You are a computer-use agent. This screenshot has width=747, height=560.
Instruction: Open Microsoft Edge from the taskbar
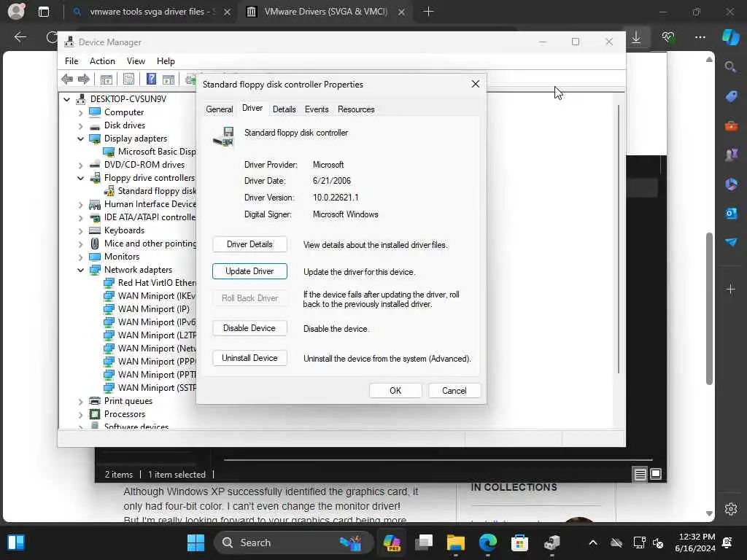click(x=487, y=542)
